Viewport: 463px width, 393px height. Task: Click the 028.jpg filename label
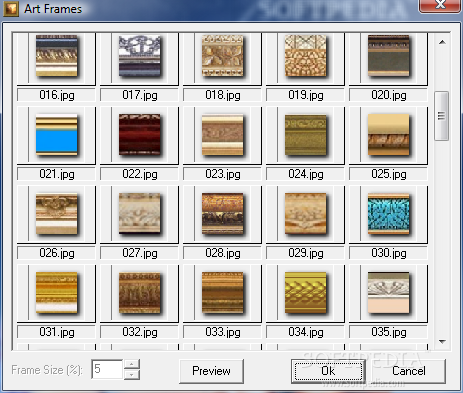222,253
